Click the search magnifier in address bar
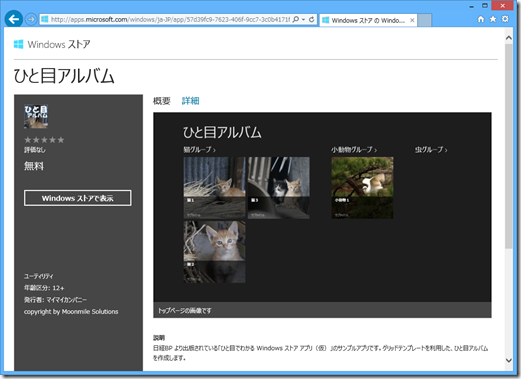 [x=295, y=20]
